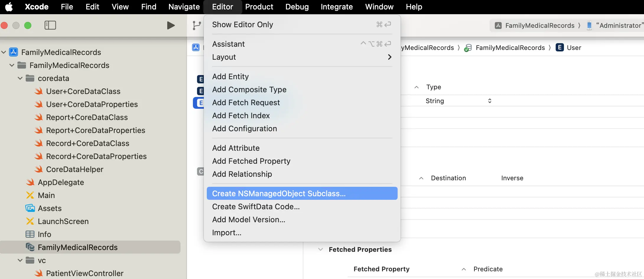Choose Add Model Version
The width and height of the screenshot is (644, 279).
[302, 220]
